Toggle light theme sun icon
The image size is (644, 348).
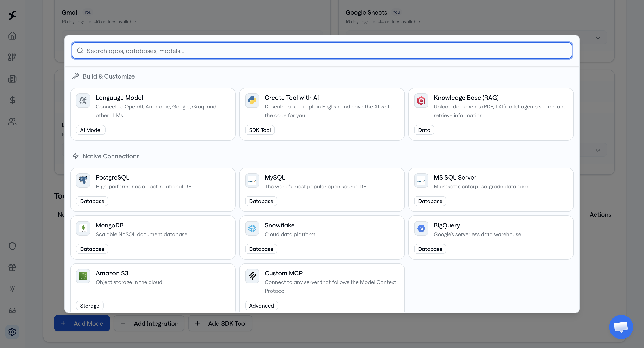point(12,289)
